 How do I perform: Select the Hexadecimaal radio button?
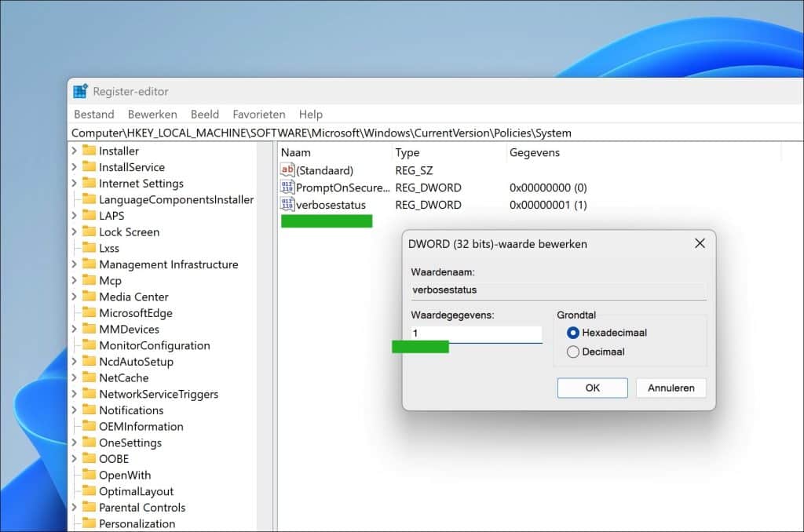572,333
